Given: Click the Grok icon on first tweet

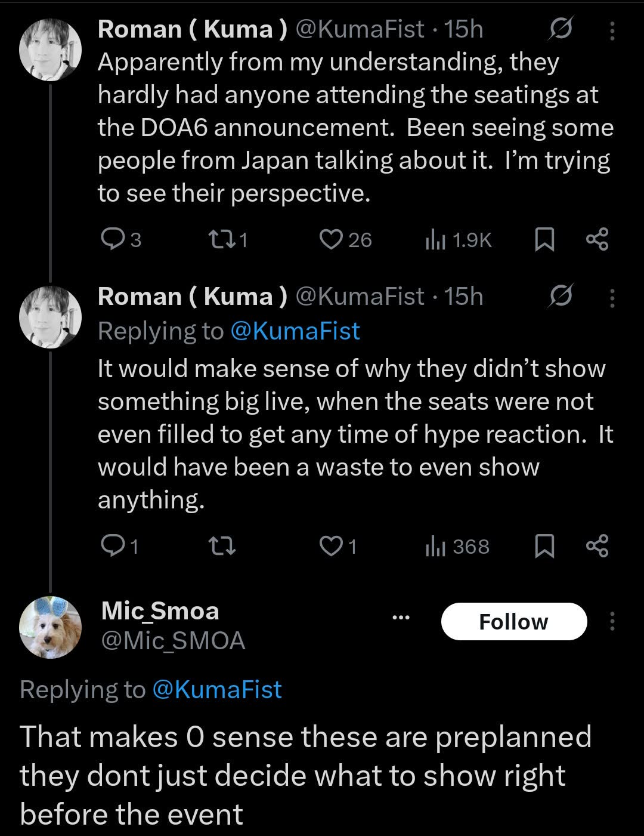Looking at the screenshot, I should [561, 29].
